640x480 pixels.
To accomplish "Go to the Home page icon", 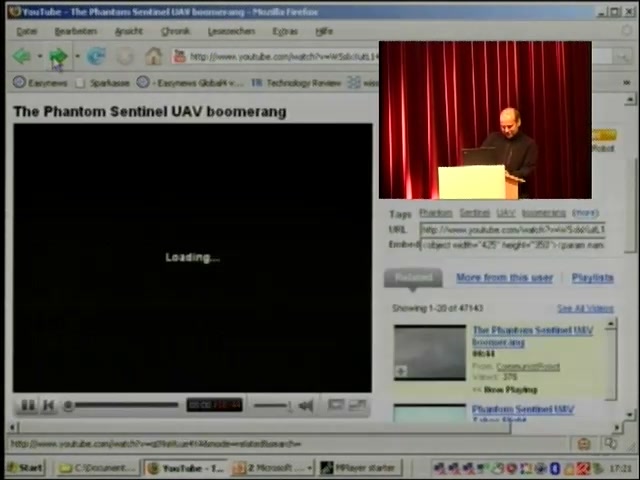I will click(x=154, y=56).
